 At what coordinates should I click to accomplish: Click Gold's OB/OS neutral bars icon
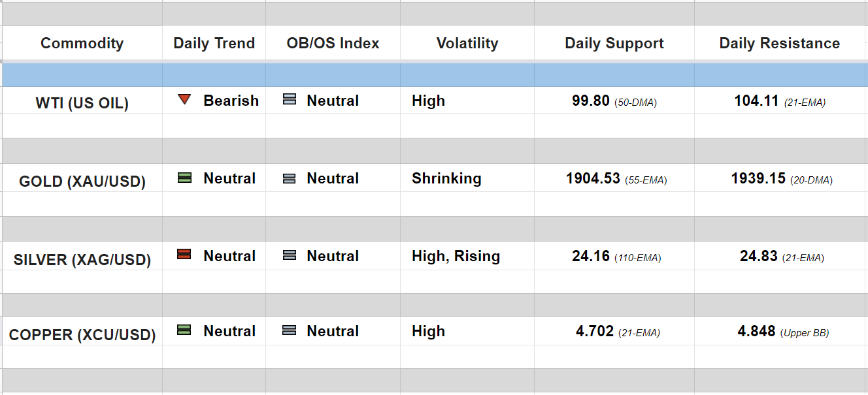pos(290,178)
